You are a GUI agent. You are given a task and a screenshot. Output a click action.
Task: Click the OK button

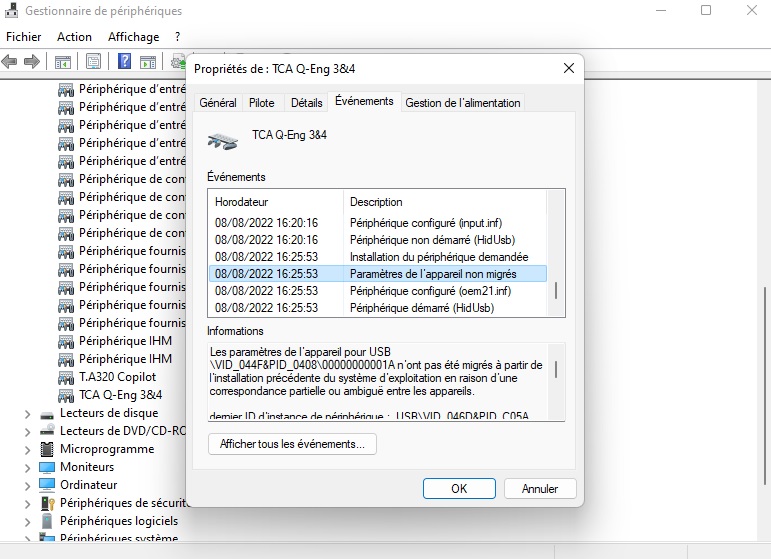click(459, 489)
